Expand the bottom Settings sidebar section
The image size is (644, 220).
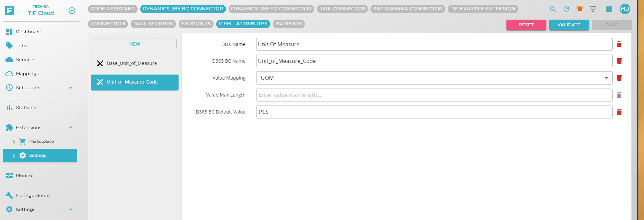pyautogui.click(x=71, y=209)
